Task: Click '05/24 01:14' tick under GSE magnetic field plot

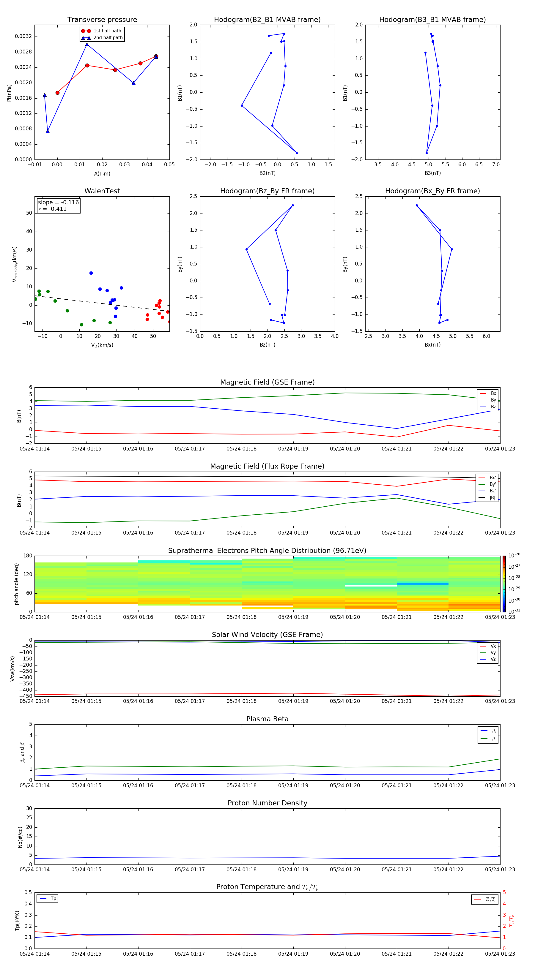Action: click(35, 449)
